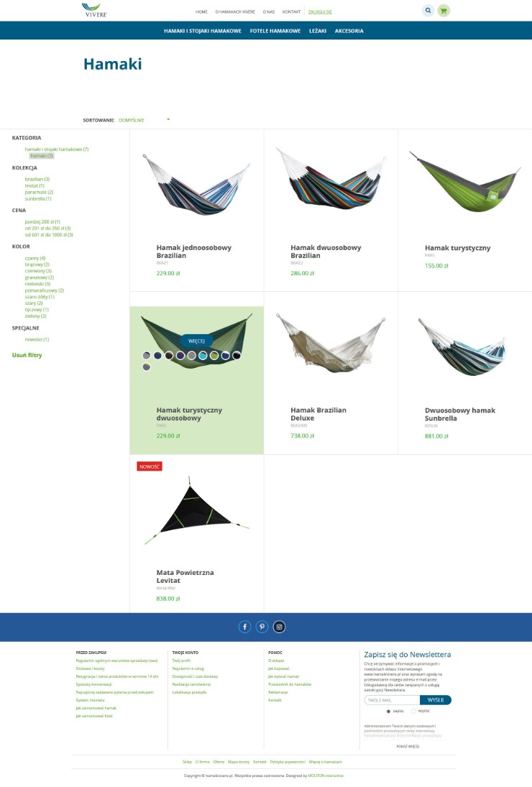Open the 'Fotele hamakowe' menu item
The width and height of the screenshot is (532, 787).
pos(275,31)
